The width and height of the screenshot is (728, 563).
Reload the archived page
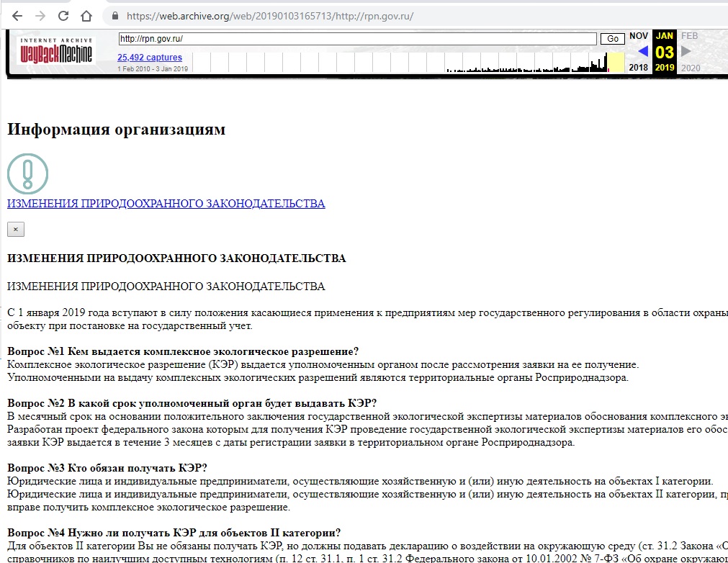click(63, 15)
